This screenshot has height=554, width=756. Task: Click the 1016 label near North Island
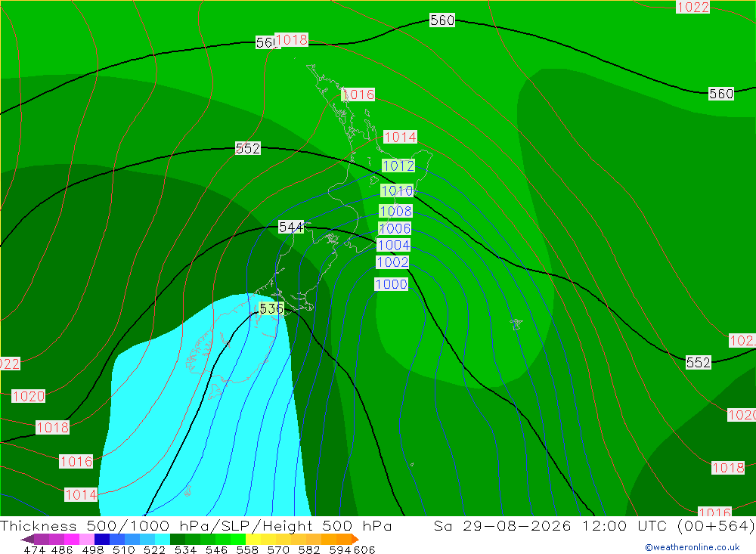358,94
